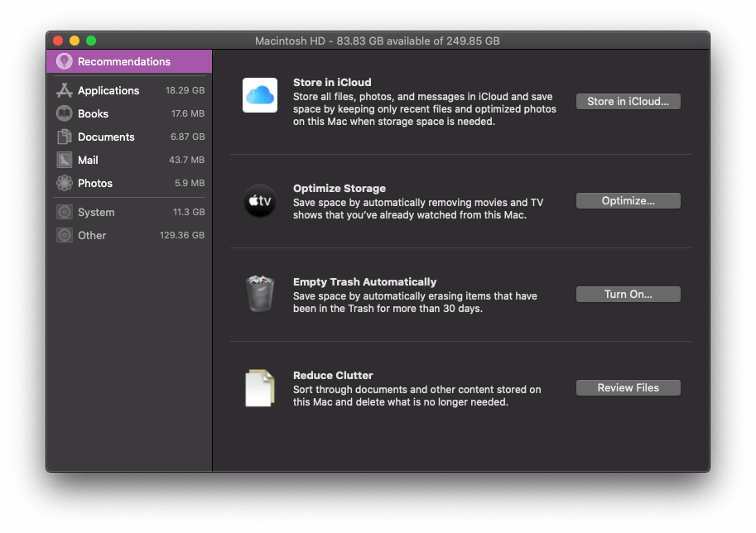Click the System row label
The image size is (756, 533).
[96, 212]
